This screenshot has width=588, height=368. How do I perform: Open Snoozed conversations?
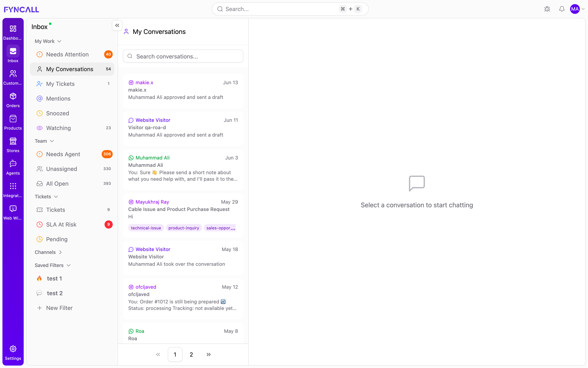point(72,113)
